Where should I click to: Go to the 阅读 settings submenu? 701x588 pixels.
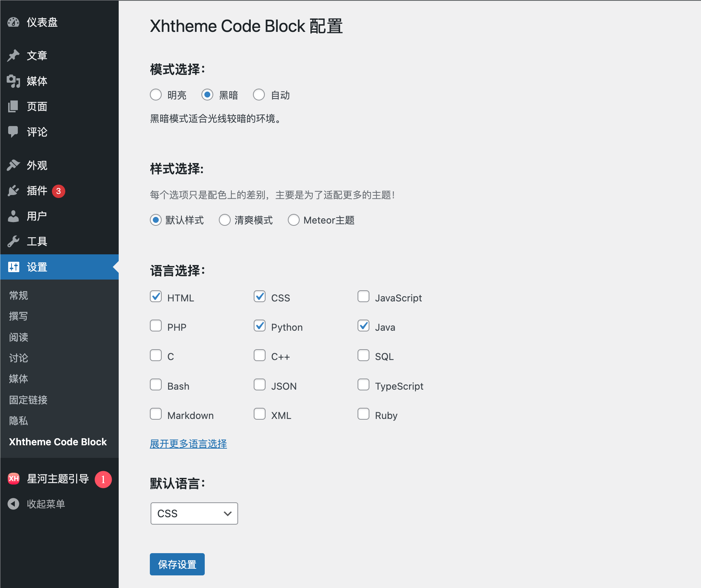pyautogui.click(x=19, y=337)
